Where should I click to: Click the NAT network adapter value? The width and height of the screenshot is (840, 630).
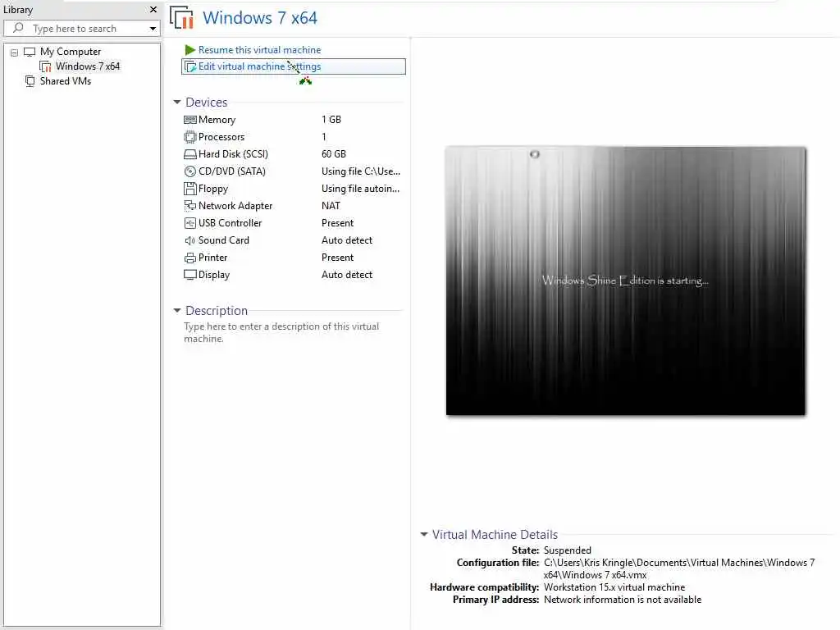331,206
